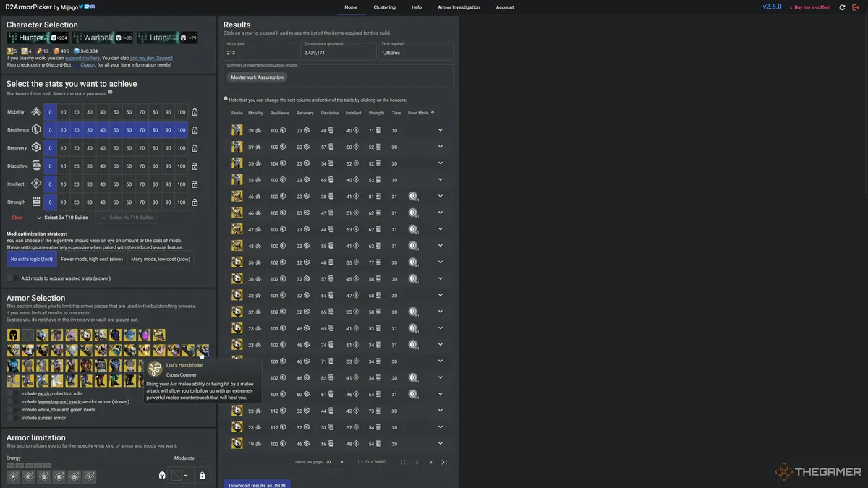Select the Liar's Handshake exotic icon
This screenshot has width=868, height=488.
203,351
